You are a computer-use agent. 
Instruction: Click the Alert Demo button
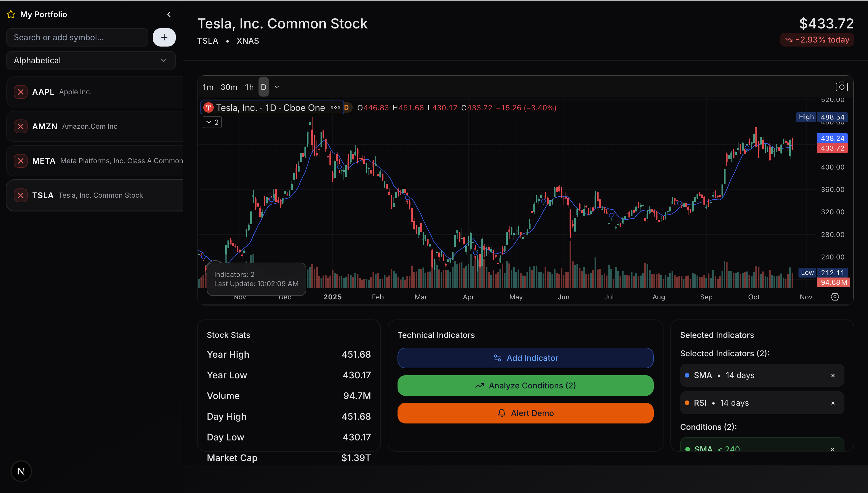pos(525,413)
